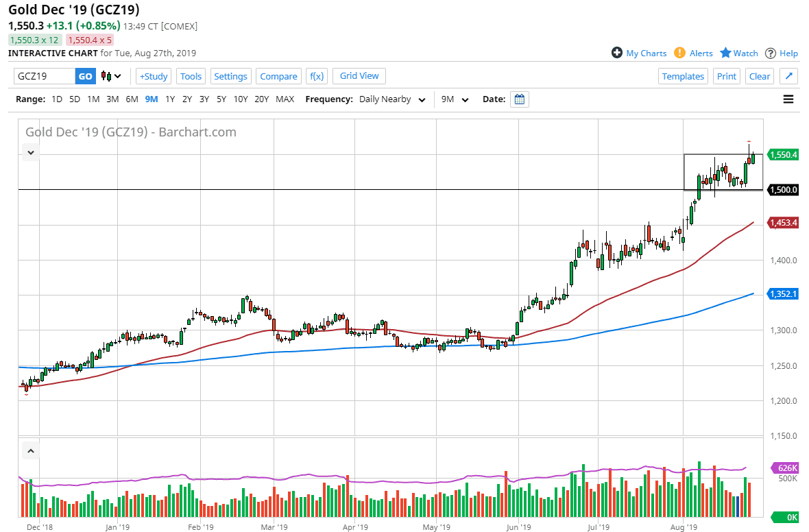Click the GCZ19 symbol input field
809x532 pixels.
point(44,76)
